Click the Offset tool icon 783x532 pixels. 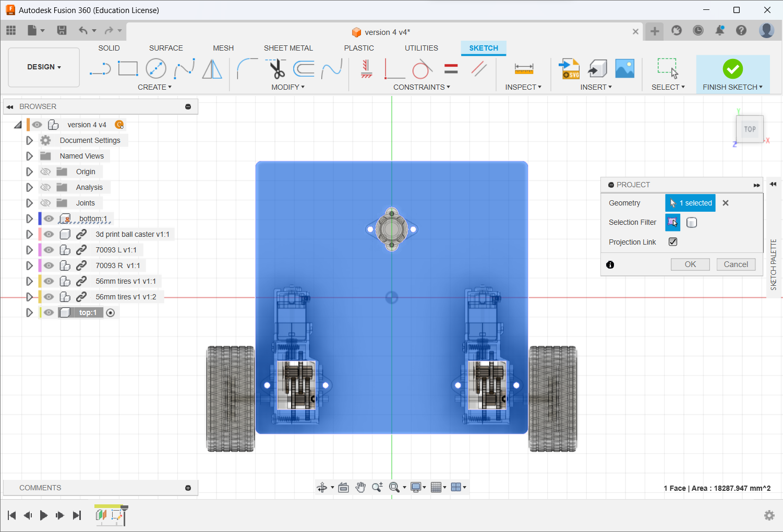(x=304, y=69)
